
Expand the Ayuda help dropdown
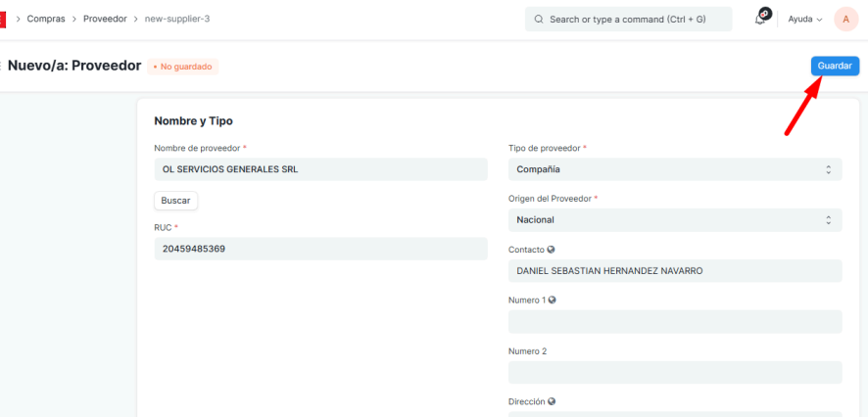[805, 19]
